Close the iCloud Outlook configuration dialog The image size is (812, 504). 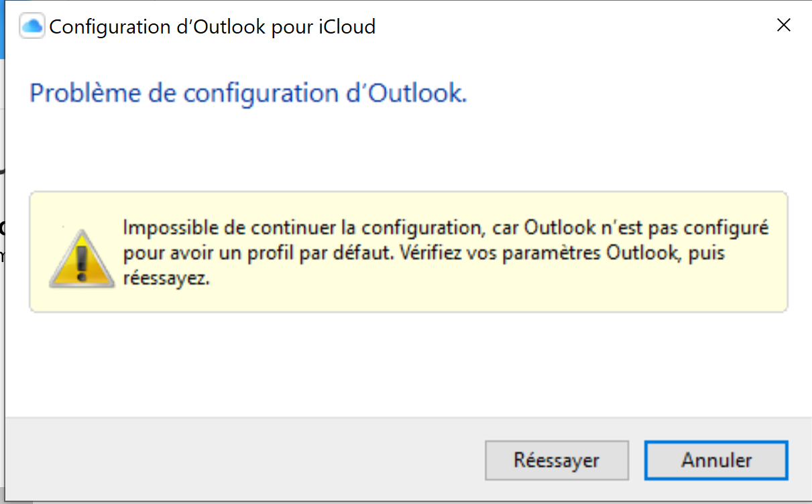782,26
